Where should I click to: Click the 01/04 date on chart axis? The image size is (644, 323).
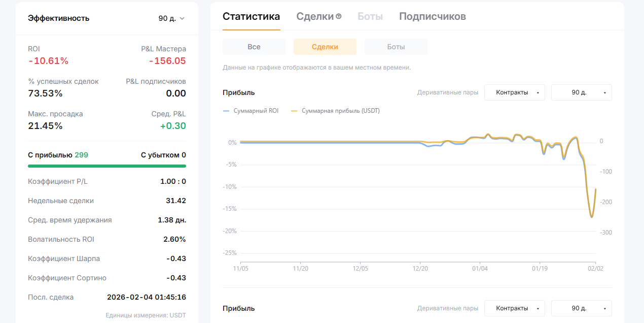point(480,268)
